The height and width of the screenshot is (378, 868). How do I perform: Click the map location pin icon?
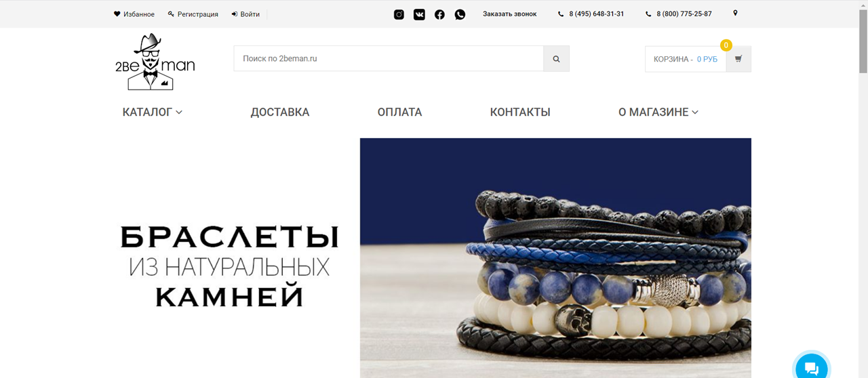pyautogui.click(x=735, y=14)
